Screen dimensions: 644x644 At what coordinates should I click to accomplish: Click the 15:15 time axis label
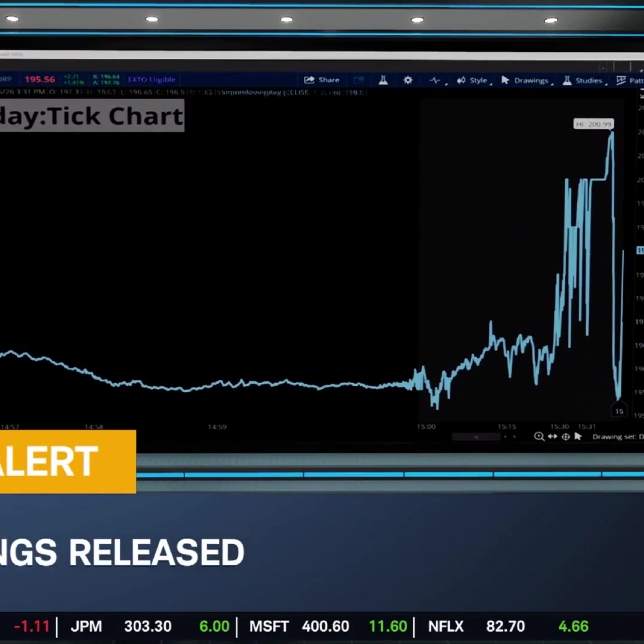(507, 427)
